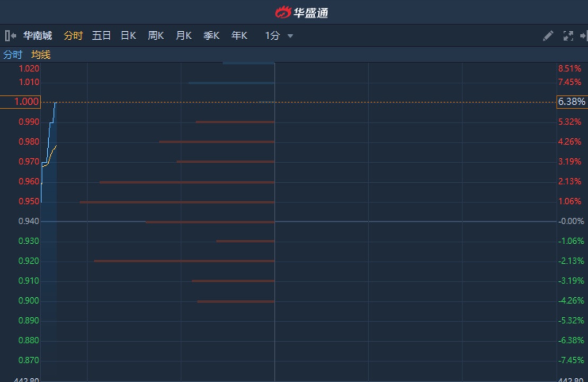Click the 0.900 price axis label
Image resolution: width=588 pixels, height=382 pixels.
pos(29,301)
